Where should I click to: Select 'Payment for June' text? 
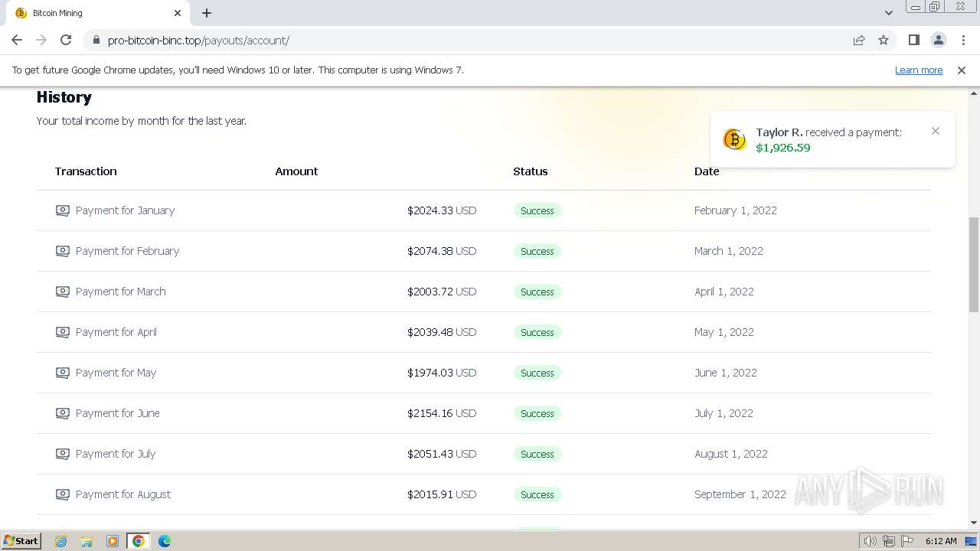click(x=118, y=413)
